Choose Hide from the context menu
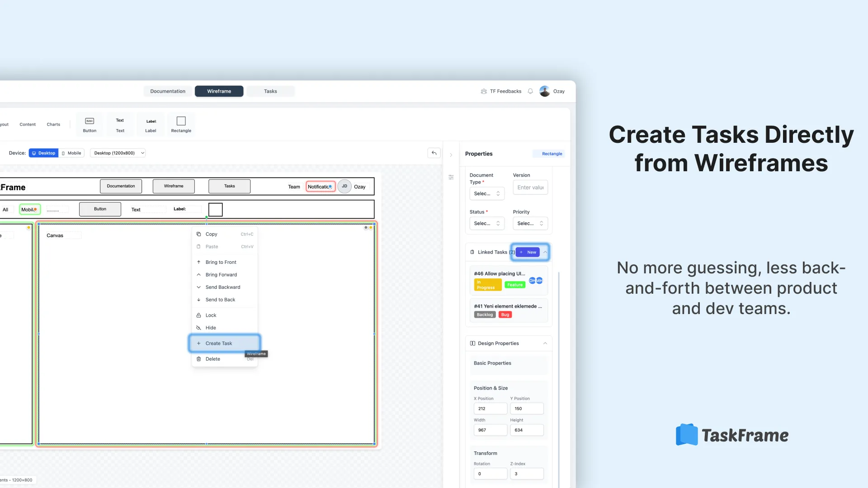The width and height of the screenshot is (868, 488). [225, 328]
